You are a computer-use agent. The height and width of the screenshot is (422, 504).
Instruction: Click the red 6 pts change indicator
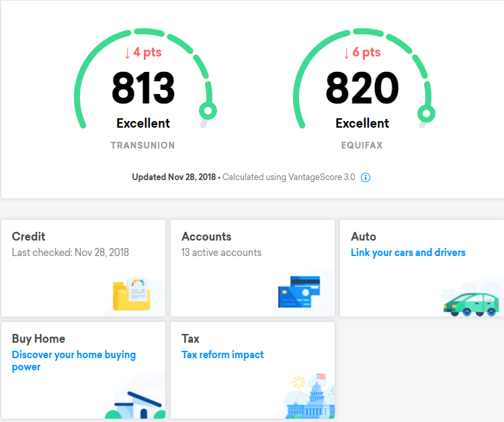362,52
